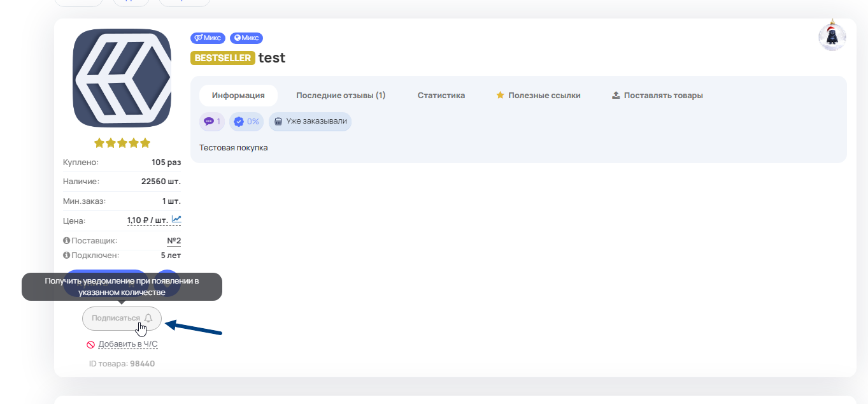Click the price history chart icon

point(176,220)
